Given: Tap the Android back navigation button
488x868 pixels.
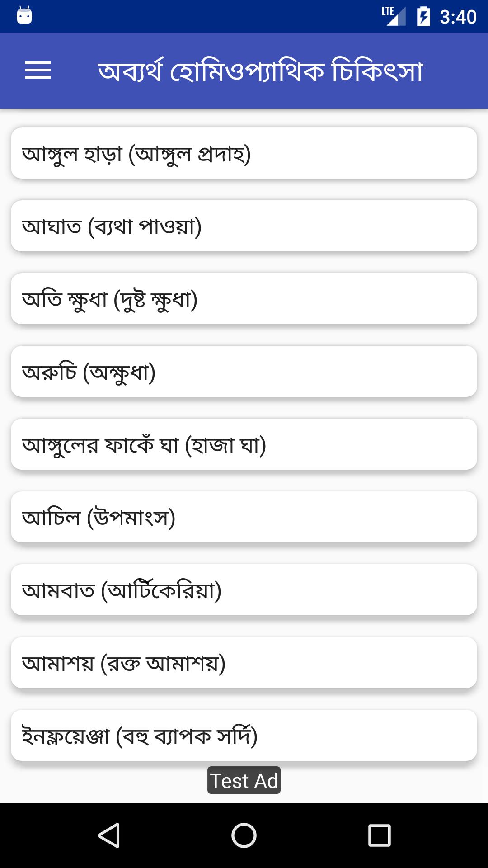Looking at the screenshot, I should point(108,835).
